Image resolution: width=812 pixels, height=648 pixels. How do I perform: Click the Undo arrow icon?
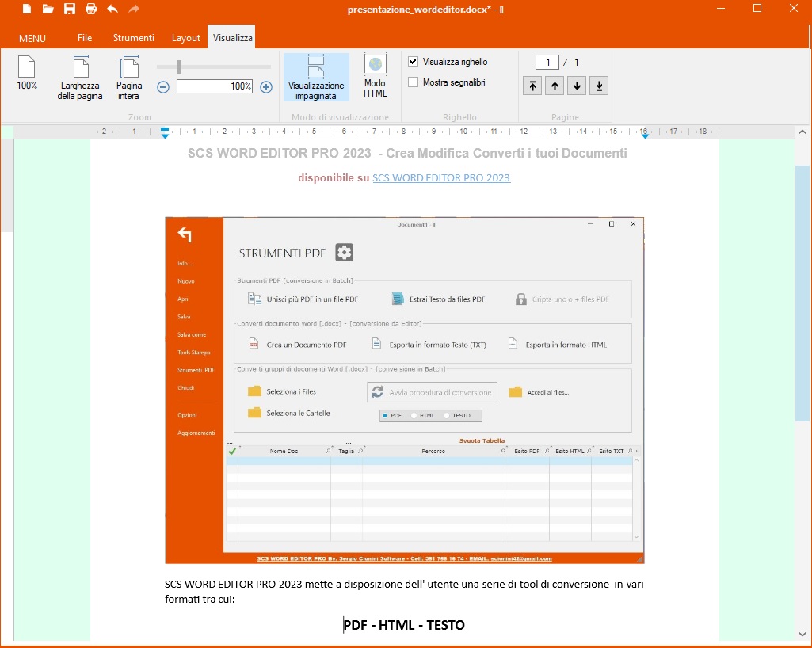(x=112, y=9)
